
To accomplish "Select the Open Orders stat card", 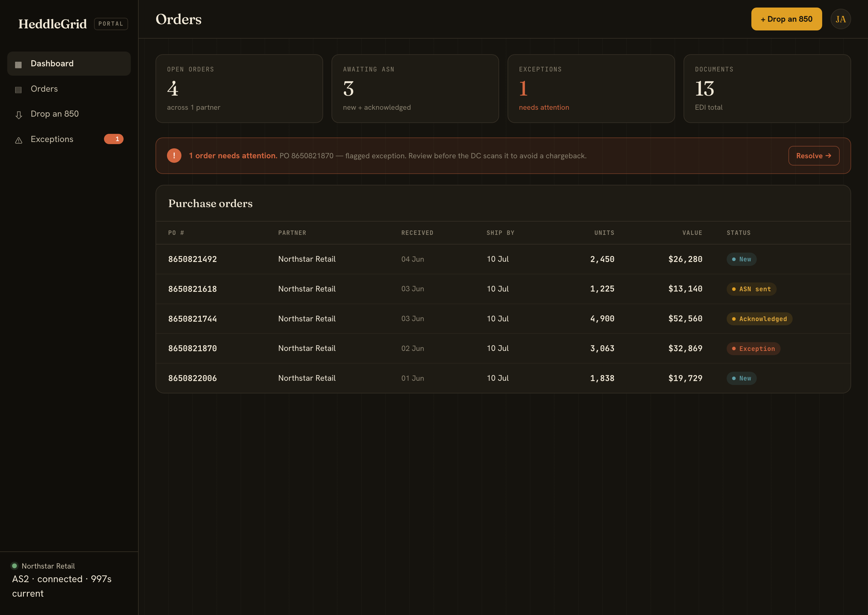I will [239, 89].
